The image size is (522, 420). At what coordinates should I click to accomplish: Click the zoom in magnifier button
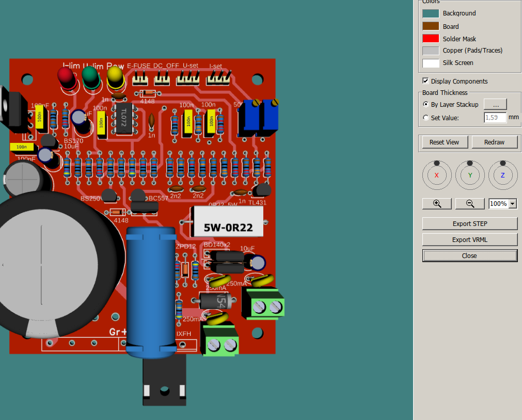tap(437, 204)
